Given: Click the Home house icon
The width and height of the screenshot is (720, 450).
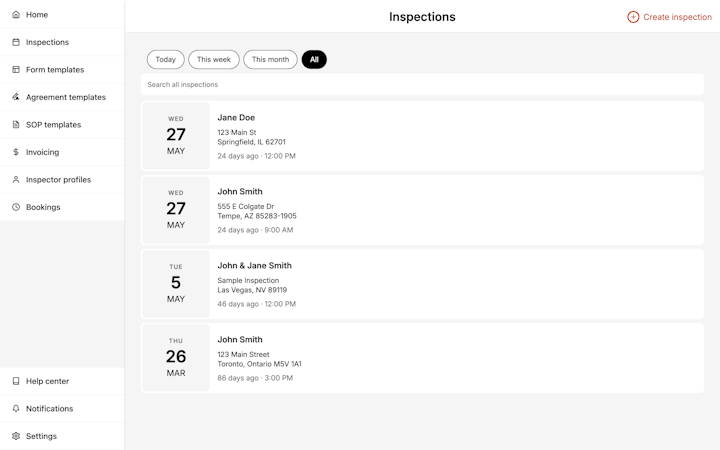Looking at the screenshot, I should pyautogui.click(x=16, y=15).
